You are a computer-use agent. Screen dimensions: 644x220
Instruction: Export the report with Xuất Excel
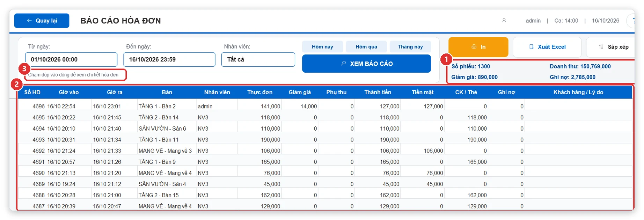547,47
